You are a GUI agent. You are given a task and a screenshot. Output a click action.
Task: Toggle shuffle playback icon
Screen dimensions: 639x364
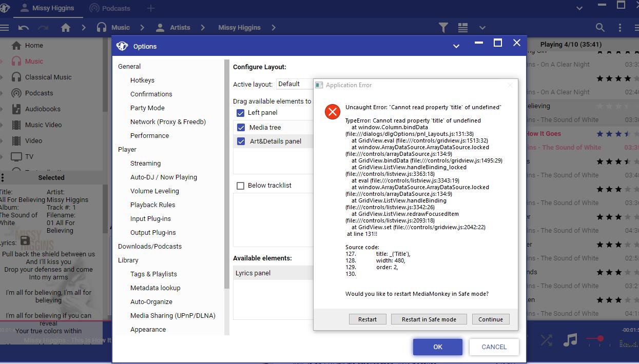tap(546, 340)
